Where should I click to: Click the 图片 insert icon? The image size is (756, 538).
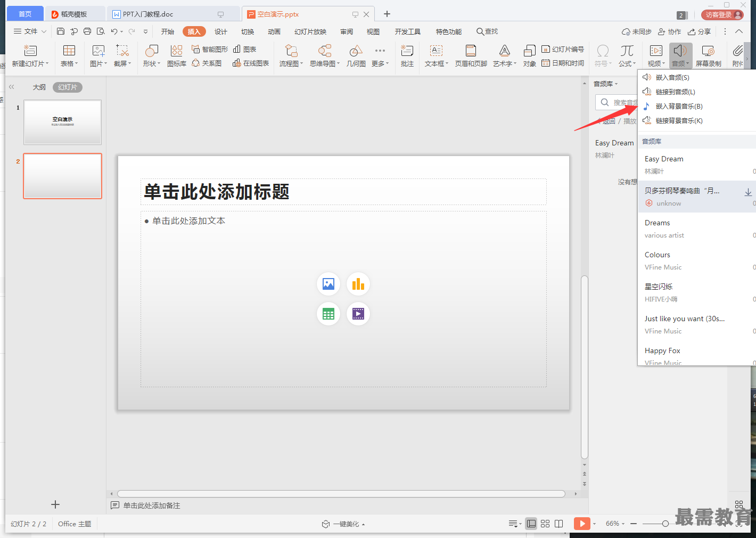tap(98, 51)
